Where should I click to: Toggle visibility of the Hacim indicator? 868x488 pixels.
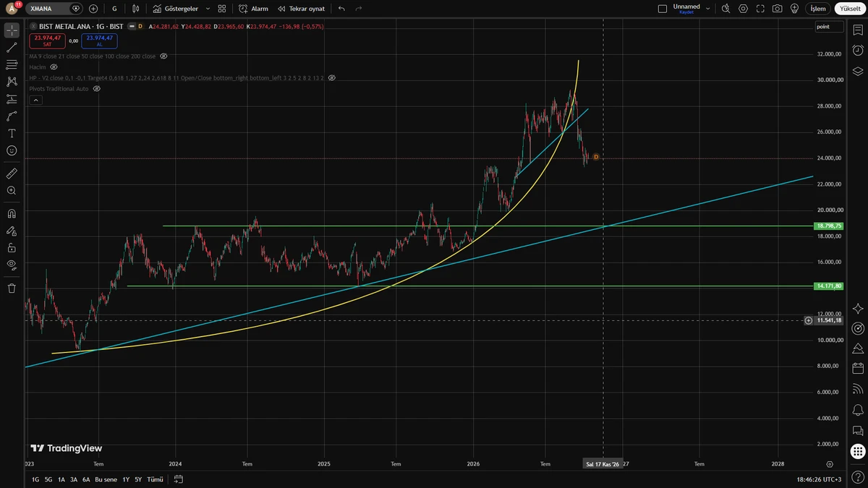tap(54, 67)
